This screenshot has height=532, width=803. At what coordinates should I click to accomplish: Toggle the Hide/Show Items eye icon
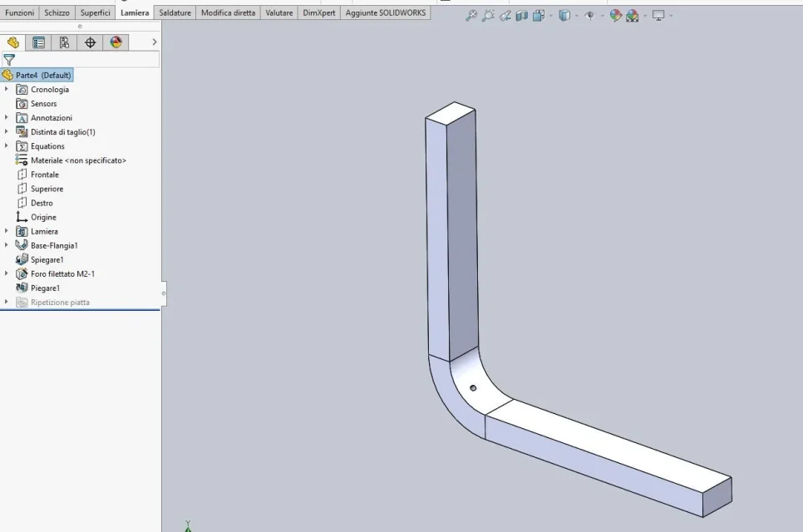pos(589,15)
